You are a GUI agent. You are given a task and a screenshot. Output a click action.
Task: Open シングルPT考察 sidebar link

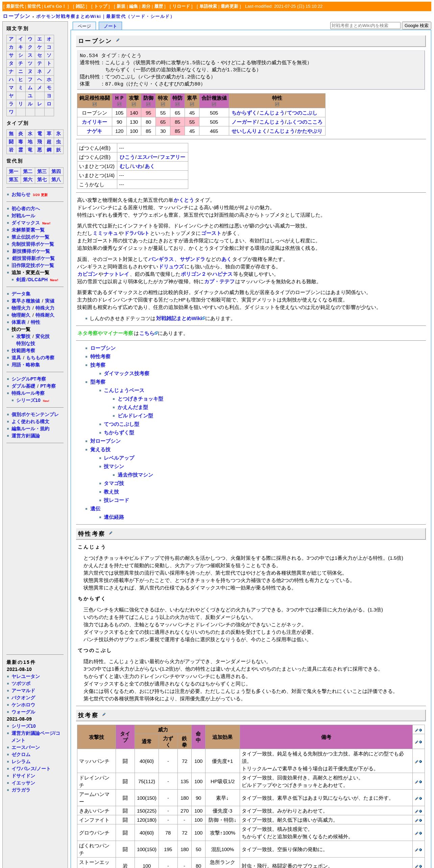pyautogui.click(x=29, y=379)
